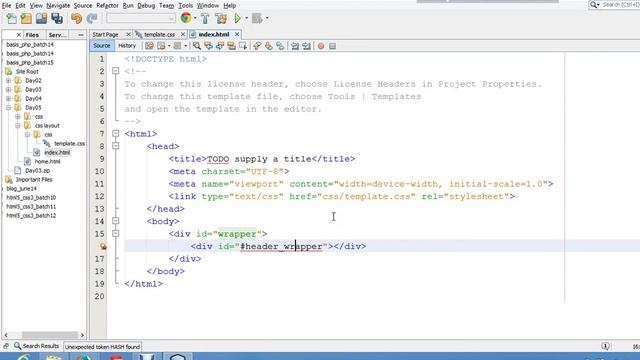Collapse the Day05 folder
The height and width of the screenshot is (360, 640).
coord(8,107)
